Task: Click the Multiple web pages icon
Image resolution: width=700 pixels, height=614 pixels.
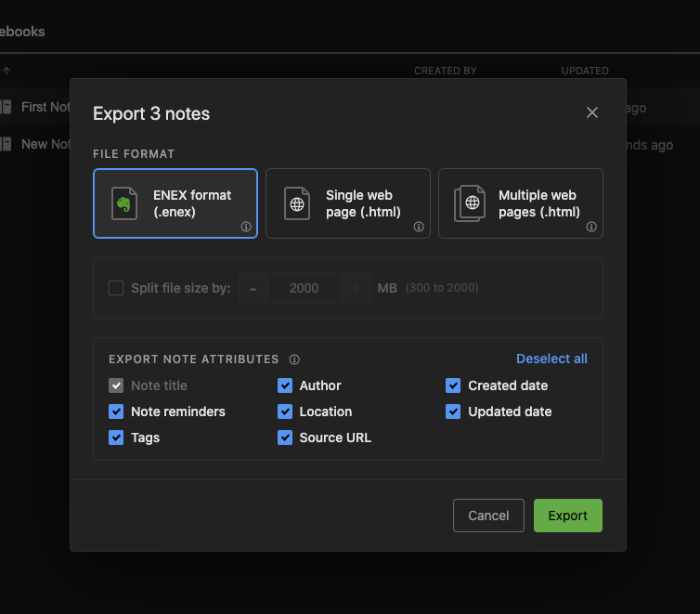Action: pos(471,203)
